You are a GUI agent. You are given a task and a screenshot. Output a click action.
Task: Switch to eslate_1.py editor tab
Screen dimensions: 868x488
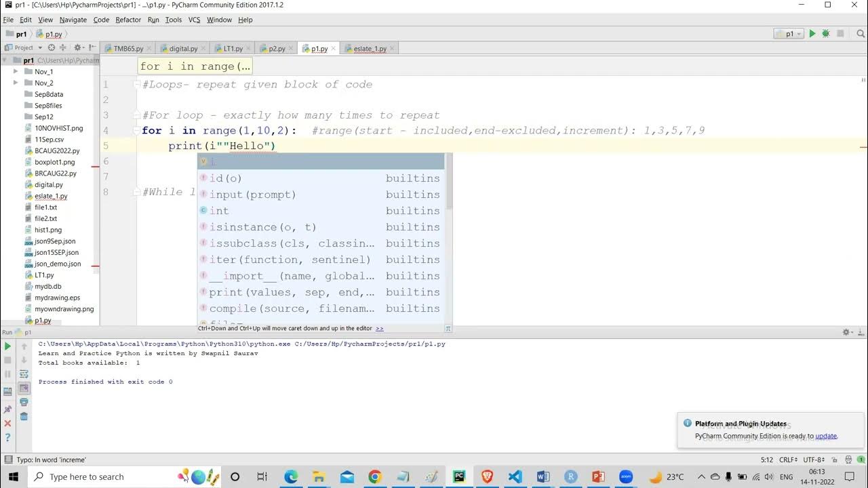(x=370, y=48)
